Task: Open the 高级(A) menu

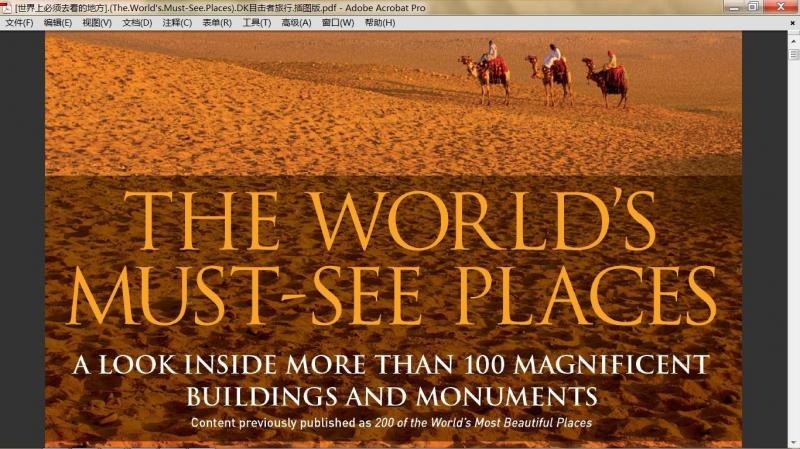Action: point(296,23)
